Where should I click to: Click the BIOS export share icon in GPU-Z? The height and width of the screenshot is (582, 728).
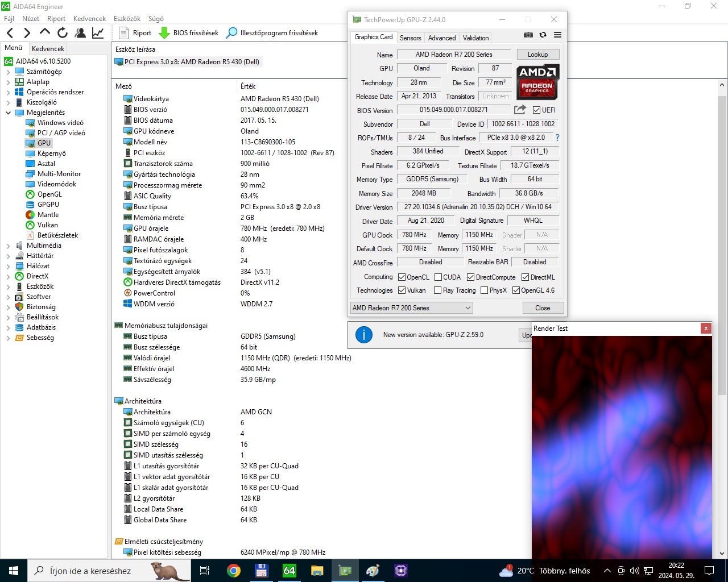coord(520,110)
